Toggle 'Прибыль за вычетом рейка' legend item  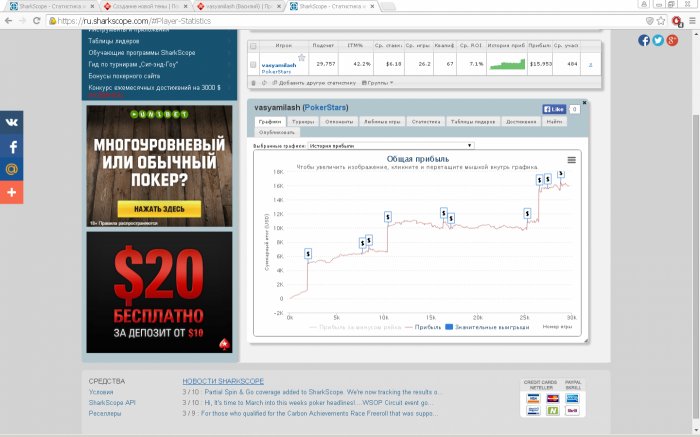[x=355, y=327]
